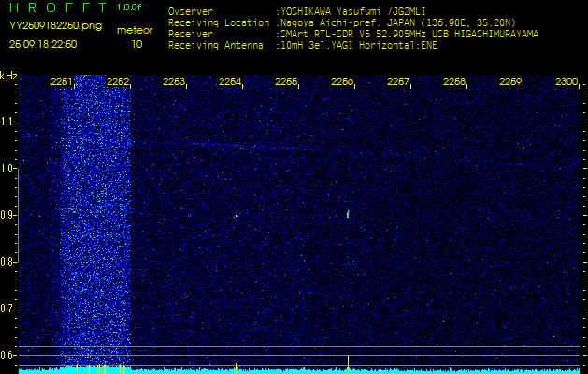Click the 'Receiving Antenna' field label
The height and width of the screenshot is (374, 588).
(216, 46)
